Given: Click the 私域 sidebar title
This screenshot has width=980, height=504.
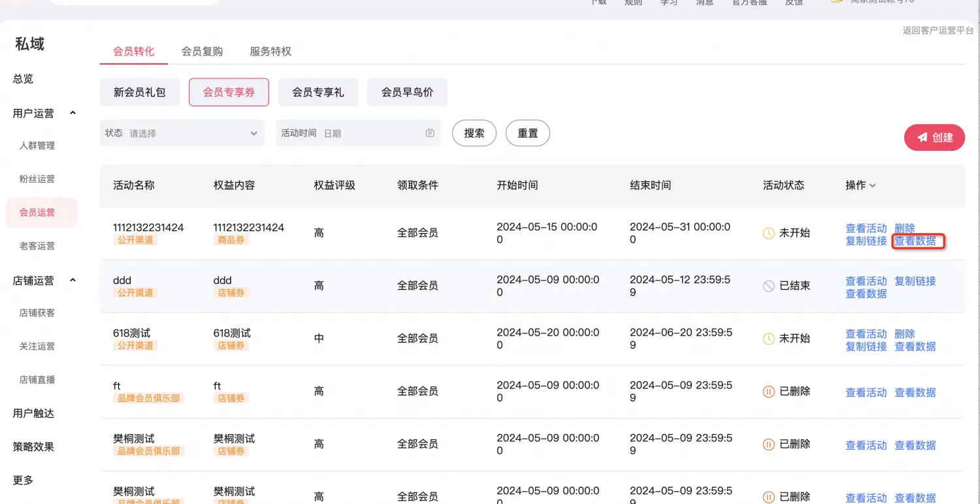Looking at the screenshot, I should (x=30, y=44).
